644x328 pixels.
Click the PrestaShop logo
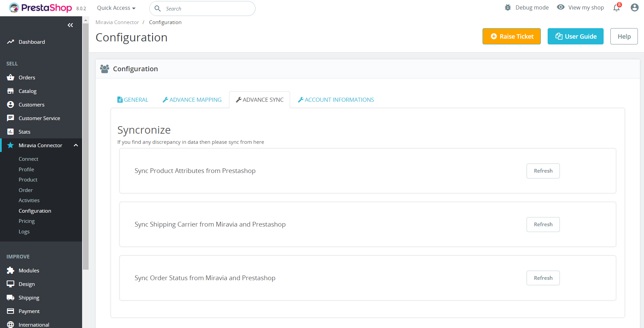click(x=41, y=8)
